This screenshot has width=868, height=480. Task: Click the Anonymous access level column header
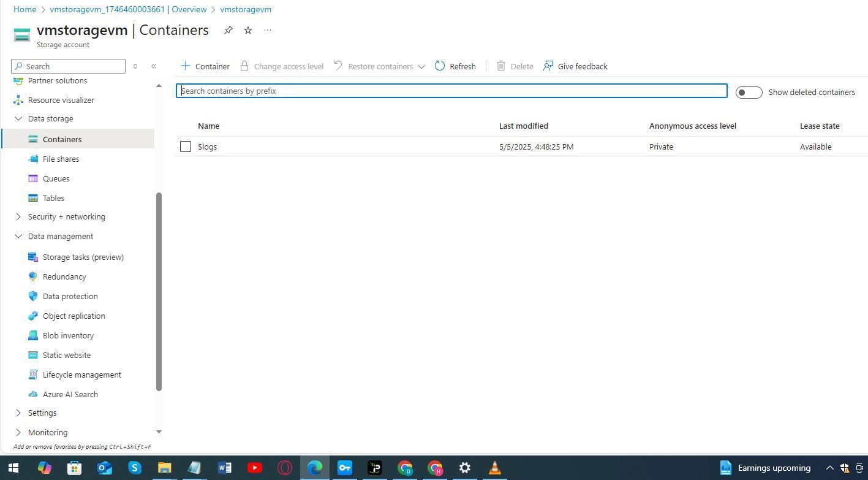tap(692, 126)
